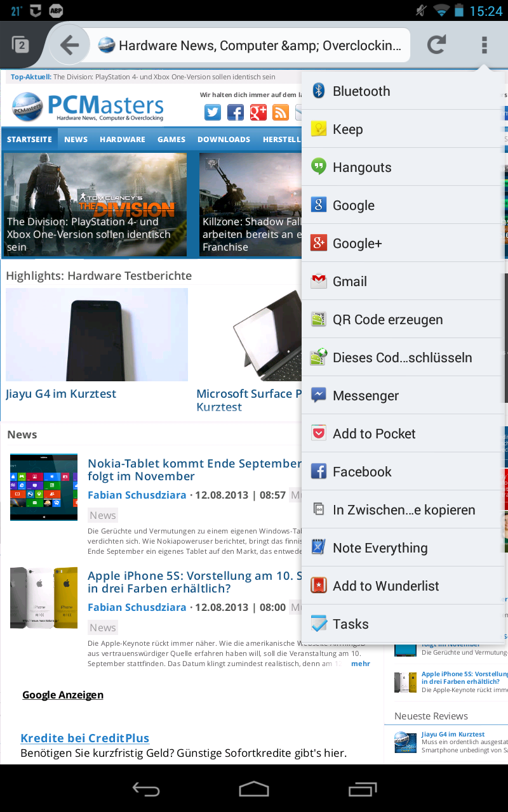Open the Killzone featured image
Screen dimensions: 508x812
point(250,204)
